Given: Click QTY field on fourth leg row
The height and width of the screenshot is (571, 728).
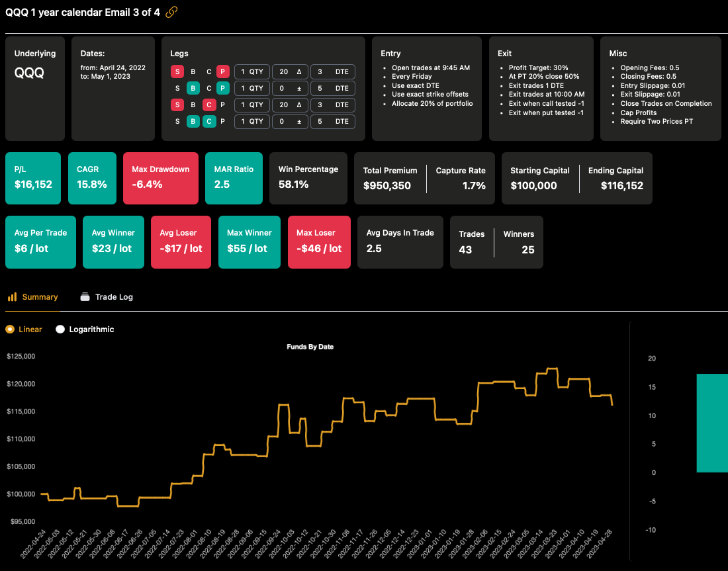Looking at the screenshot, I should tap(251, 121).
